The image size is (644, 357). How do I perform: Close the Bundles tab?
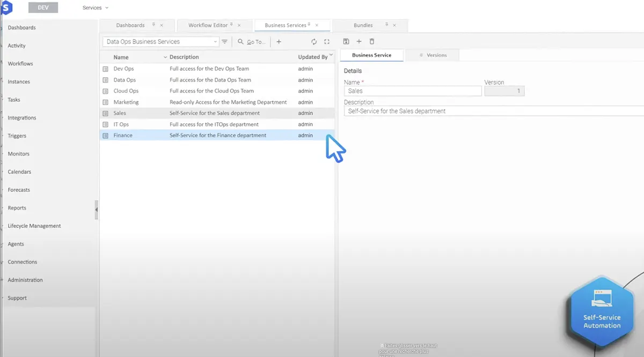coord(394,25)
